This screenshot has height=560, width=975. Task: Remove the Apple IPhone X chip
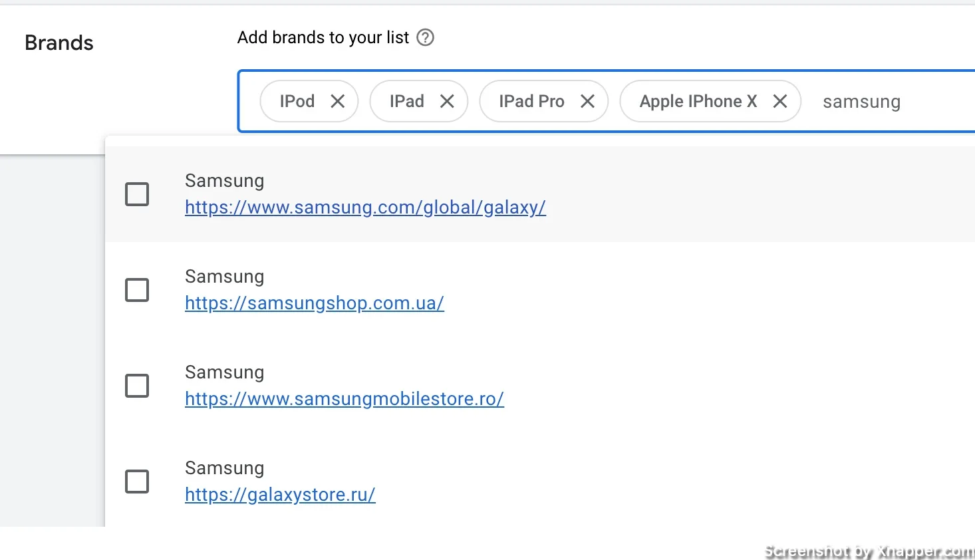coord(780,101)
